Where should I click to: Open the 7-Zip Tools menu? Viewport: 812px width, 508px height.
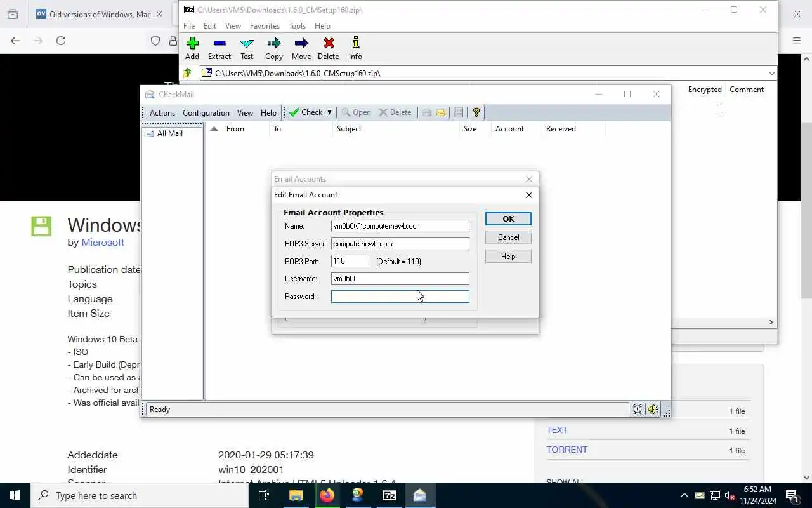(x=297, y=26)
